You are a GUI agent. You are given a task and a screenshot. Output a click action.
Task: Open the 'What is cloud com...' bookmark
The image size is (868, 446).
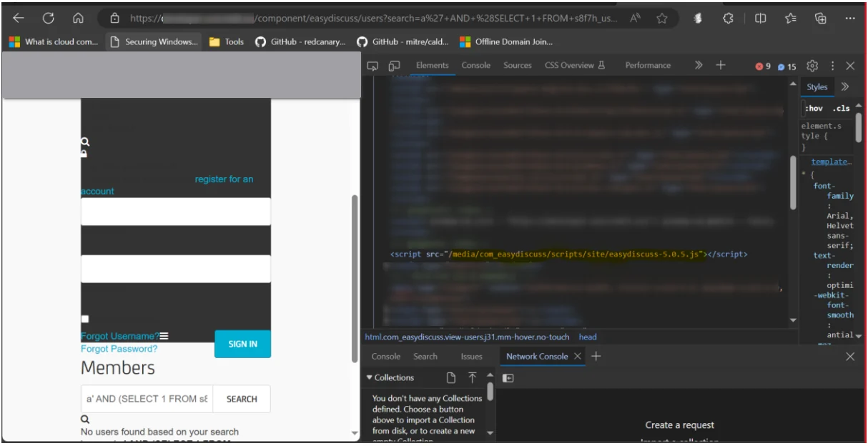54,41
